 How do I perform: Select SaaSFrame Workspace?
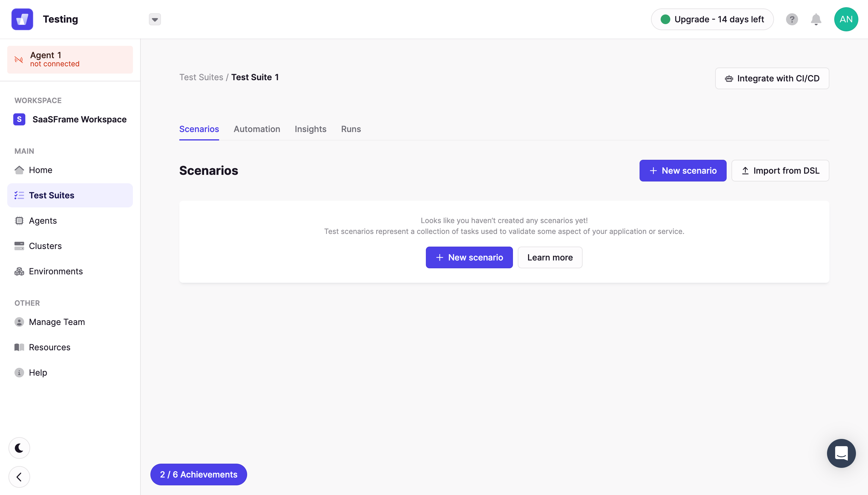tap(70, 119)
